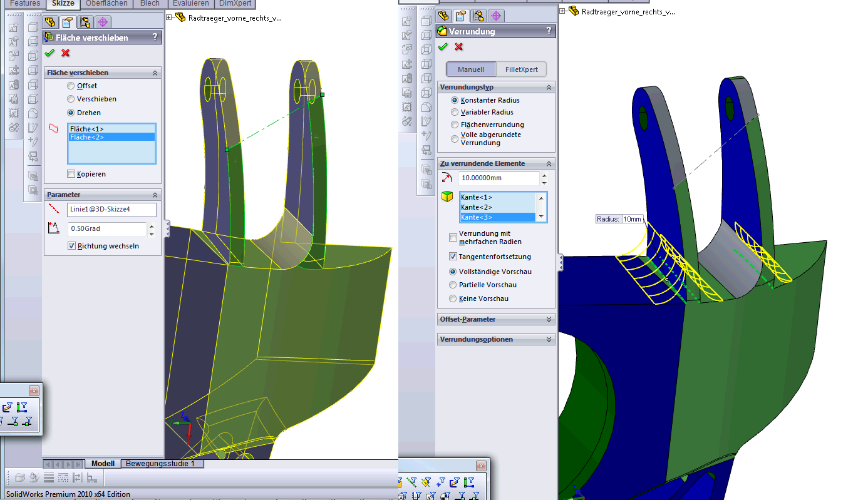
Task: Select Konstanter Radius fillet type
Action: tap(455, 100)
